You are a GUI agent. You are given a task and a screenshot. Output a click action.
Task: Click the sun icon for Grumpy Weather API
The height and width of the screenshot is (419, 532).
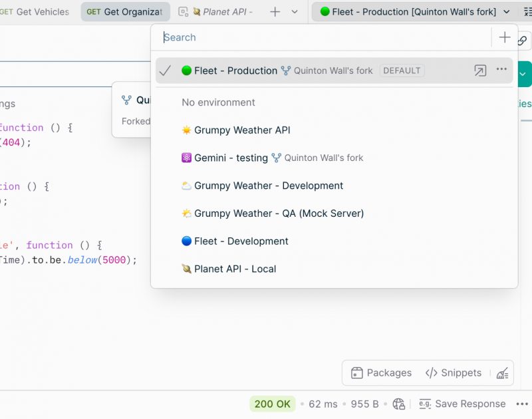pyautogui.click(x=186, y=130)
